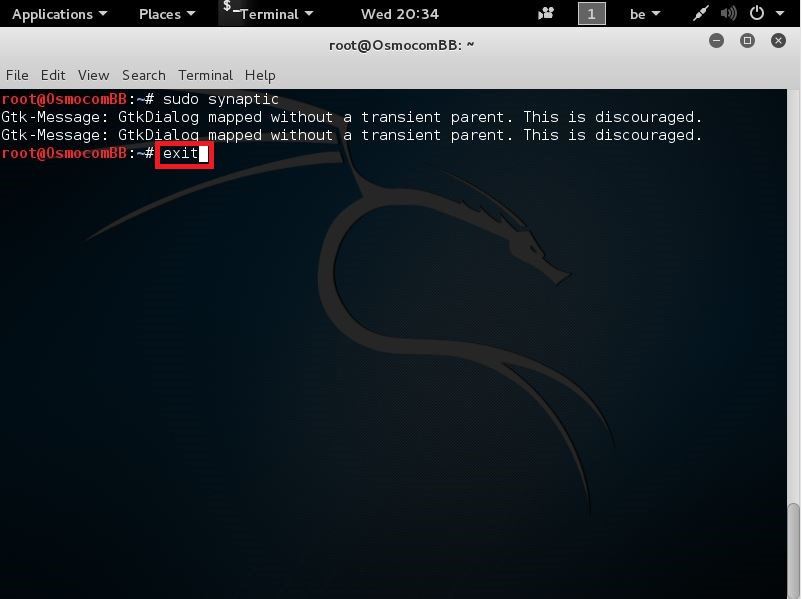Click the window title 'root@OsmocomBB: ~'
The image size is (802, 599).
click(402, 45)
